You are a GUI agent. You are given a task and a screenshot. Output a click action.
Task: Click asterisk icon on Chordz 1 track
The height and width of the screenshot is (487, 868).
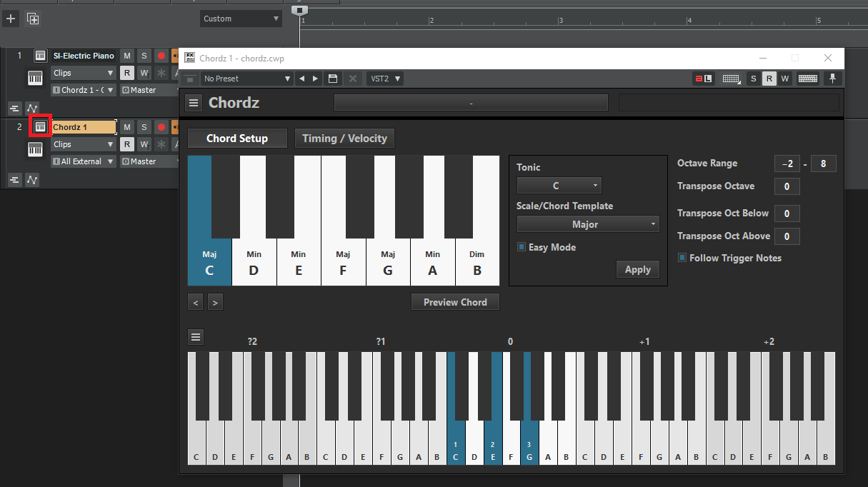pyautogui.click(x=161, y=144)
